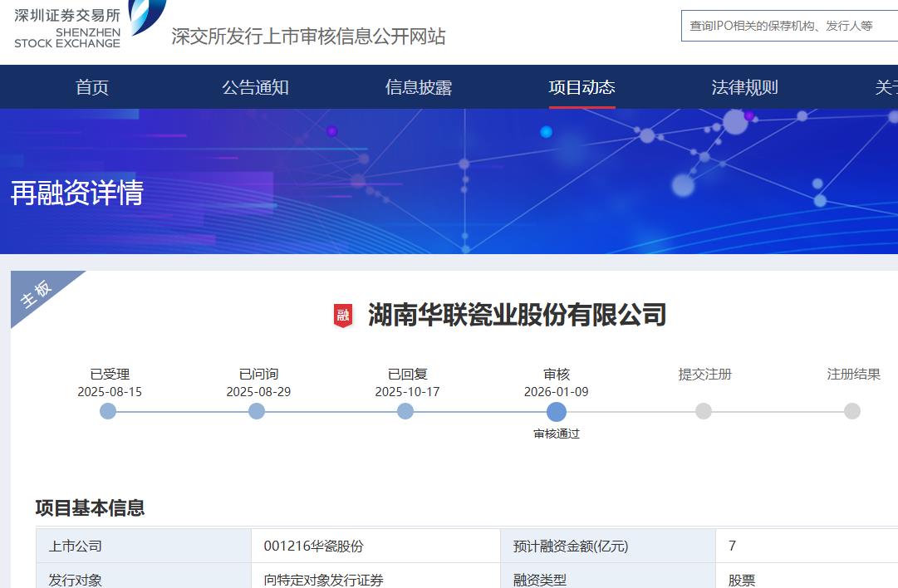Click the 向特定对象发行证券 cell
The image size is (898, 588).
click(x=324, y=580)
